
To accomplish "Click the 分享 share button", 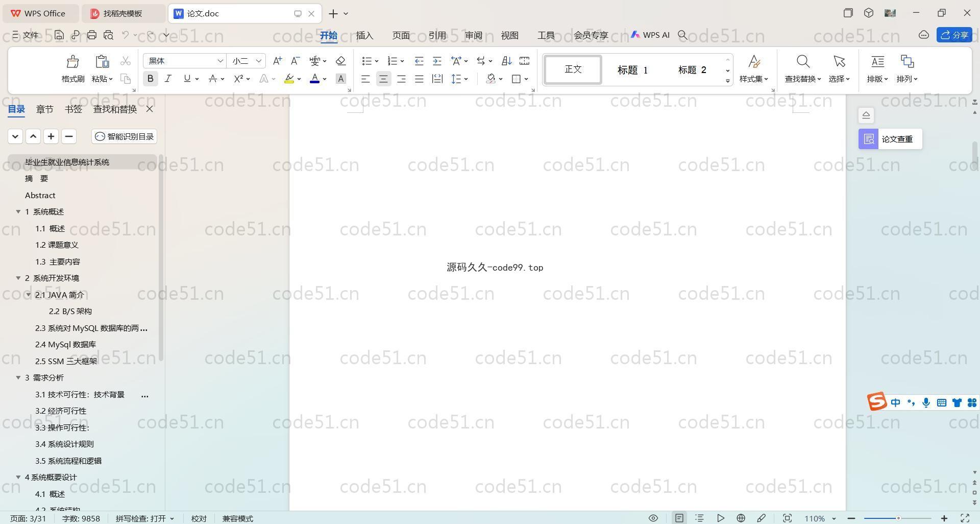I will point(954,35).
